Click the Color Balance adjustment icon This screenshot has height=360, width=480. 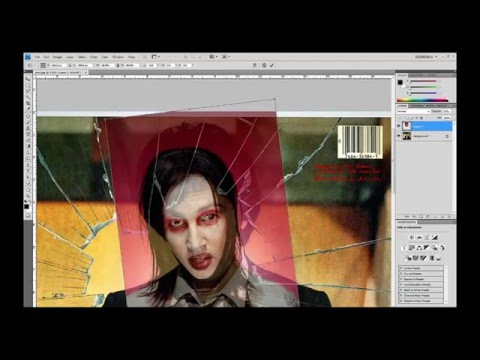point(419,248)
